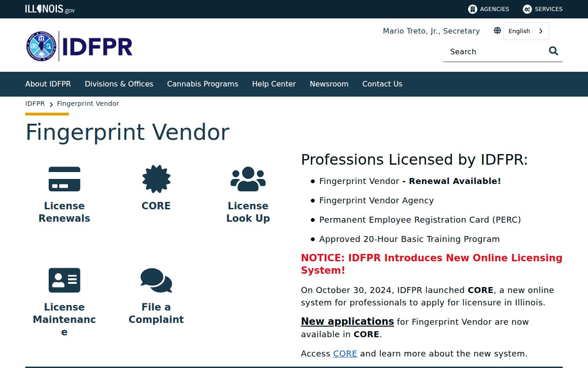Click 'Fingerprint Vendor Agency' list item
The width and height of the screenshot is (588, 368).
tap(376, 201)
